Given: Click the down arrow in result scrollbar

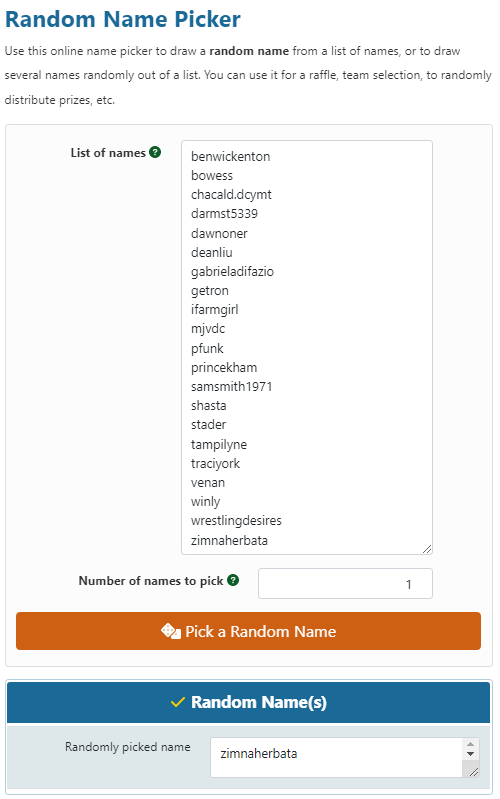Looking at the screenshot, I should [x=470, y=754].
